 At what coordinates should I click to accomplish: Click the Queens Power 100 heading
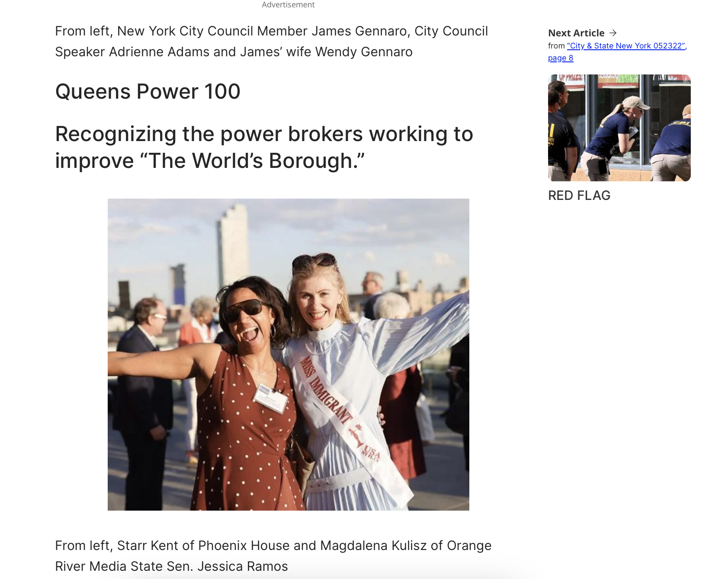click(x=148, y=92)
